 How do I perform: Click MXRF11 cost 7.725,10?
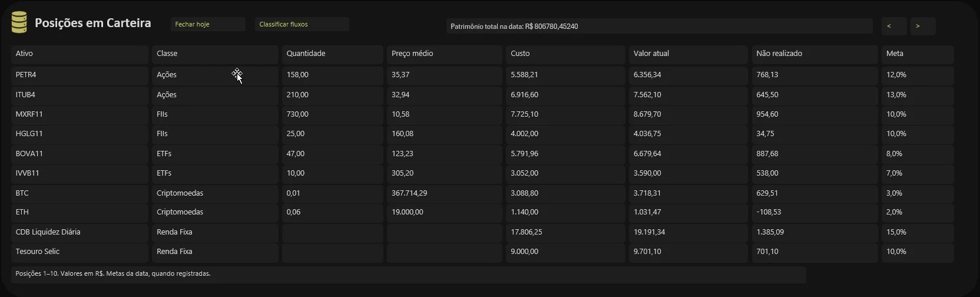pyautogui.click(x=565, y=114)
